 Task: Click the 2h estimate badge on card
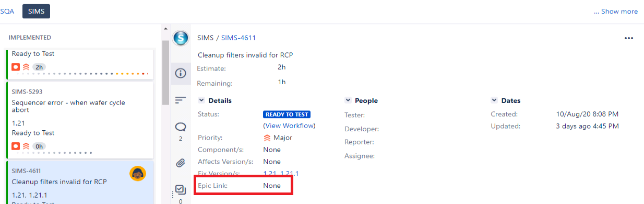click(x=39, y=67)
